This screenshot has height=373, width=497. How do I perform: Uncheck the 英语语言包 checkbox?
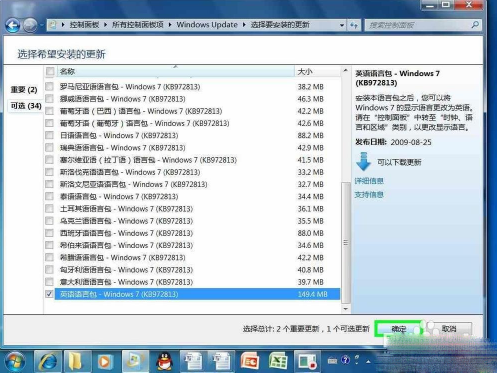pos(49,294)
